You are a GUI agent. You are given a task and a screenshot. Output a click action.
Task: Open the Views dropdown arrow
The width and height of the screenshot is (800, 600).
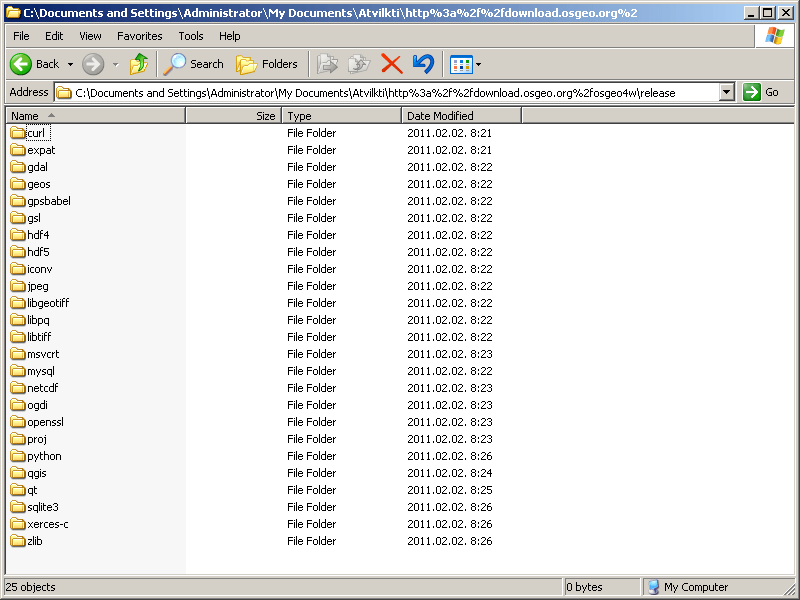pyautogui.click(x=479, y=65)
